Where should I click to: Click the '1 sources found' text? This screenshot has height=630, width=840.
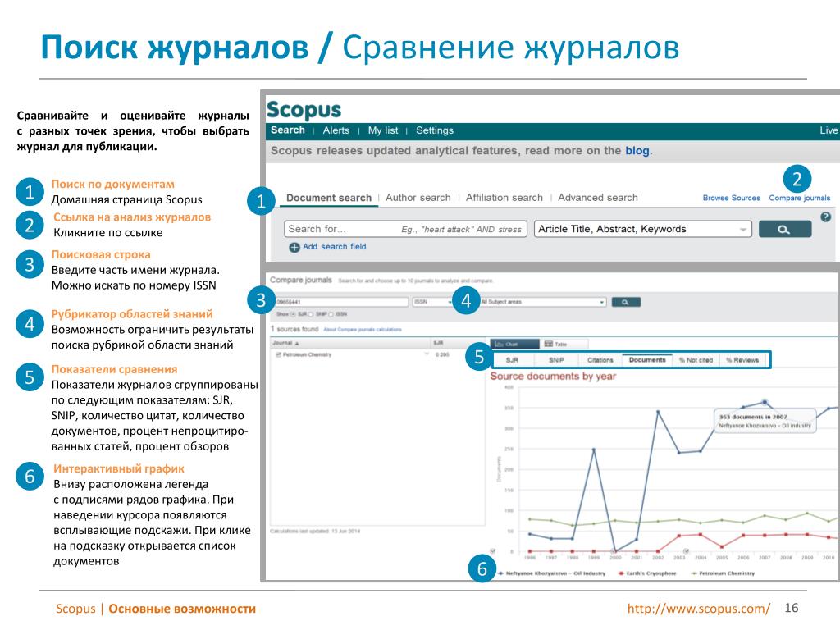[x=294, y=329]
